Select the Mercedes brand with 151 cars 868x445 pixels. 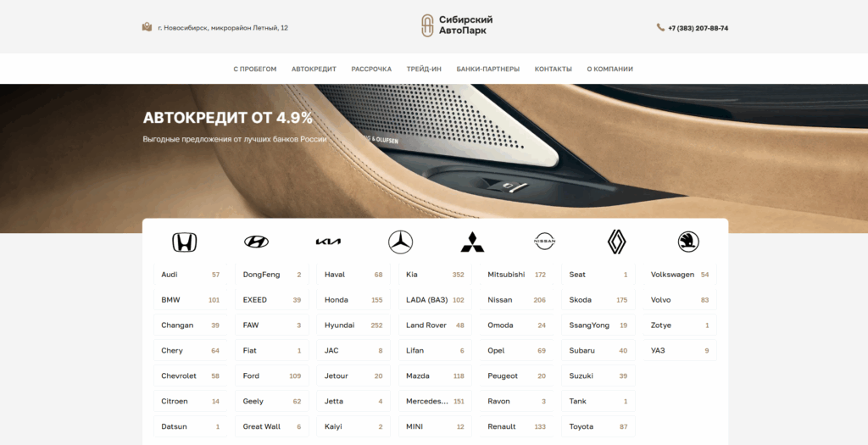pyautogui.click(x=435, y=401)
